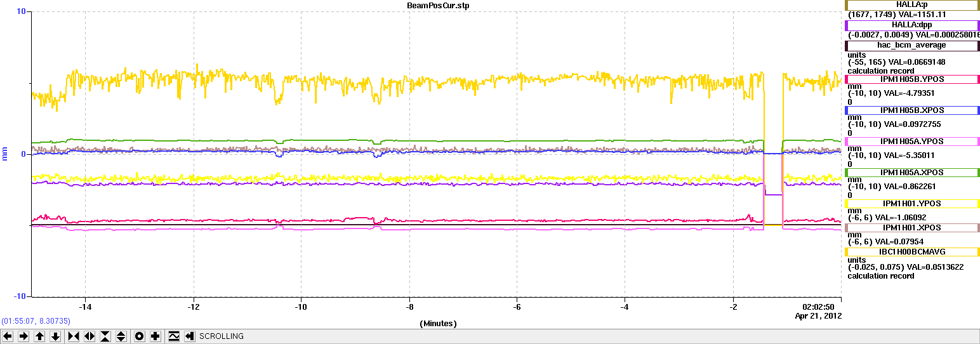The height and width of the screenshot is (344, 980).
Task: Select the HALLA:p legend entry
Action: [x=912, y=5]
